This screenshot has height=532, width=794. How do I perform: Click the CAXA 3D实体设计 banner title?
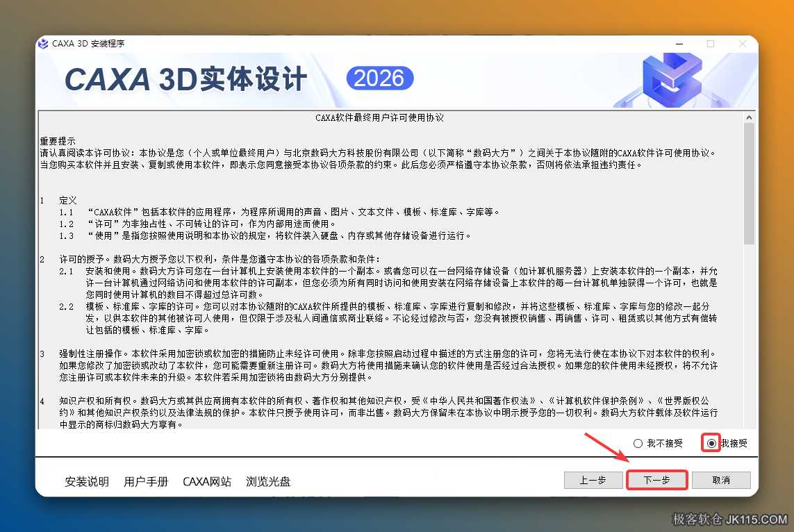click(x=186, y=79)
